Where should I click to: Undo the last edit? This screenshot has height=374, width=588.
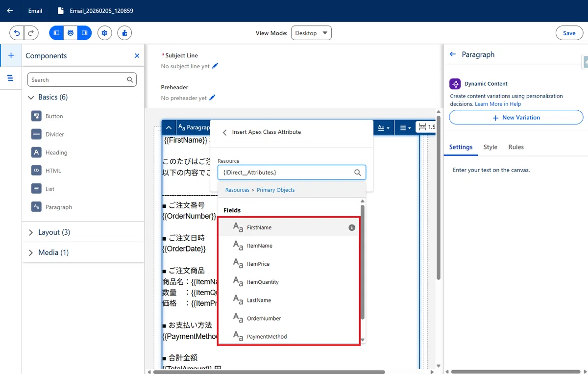[x=17, y=33]
